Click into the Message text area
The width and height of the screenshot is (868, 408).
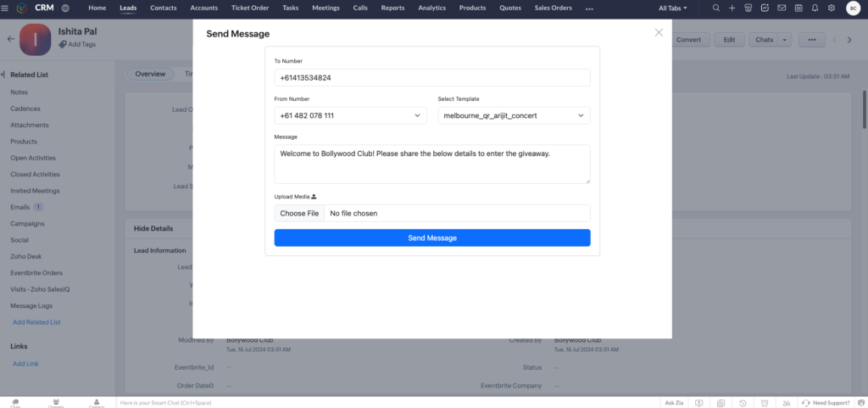(x=432, y=165)
